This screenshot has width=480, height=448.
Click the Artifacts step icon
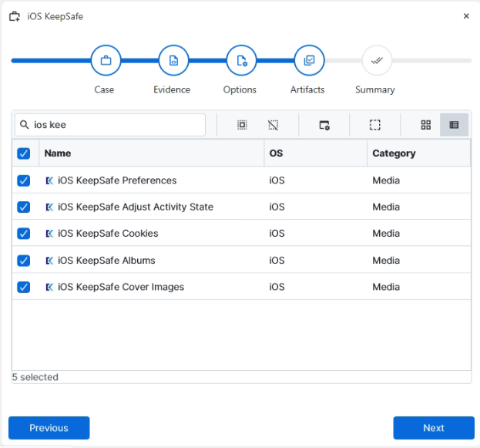tap(309, 60)
